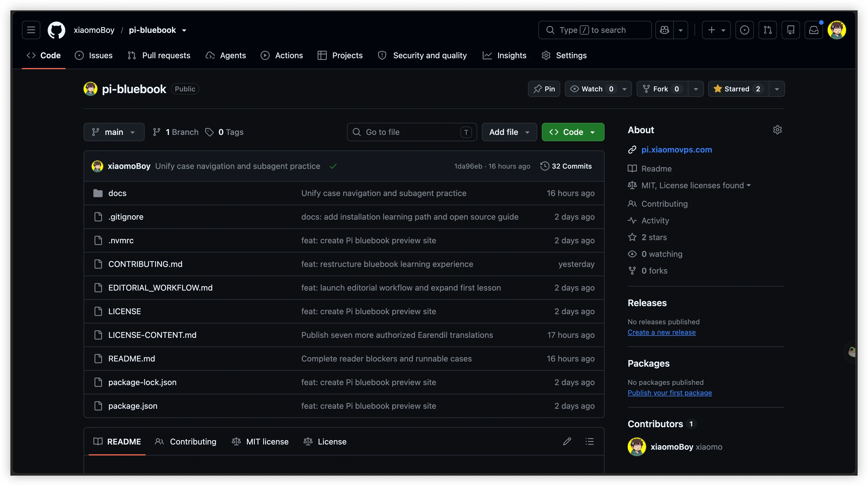Expand the Fork options dropdown arrow

point(696,89)
